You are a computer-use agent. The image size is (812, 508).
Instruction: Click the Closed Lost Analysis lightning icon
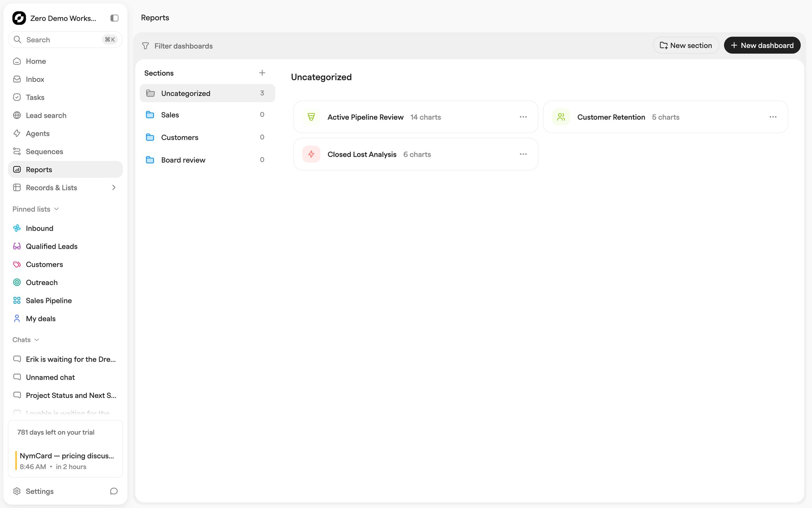311,154
